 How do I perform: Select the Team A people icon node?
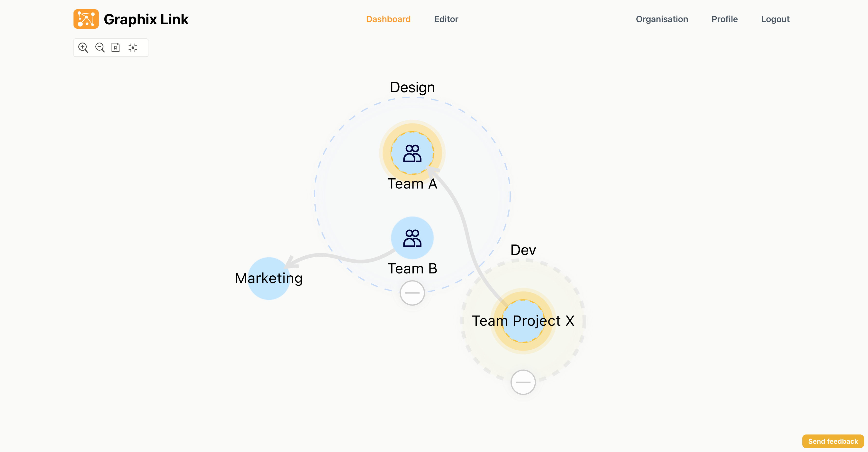click(412, 153)
